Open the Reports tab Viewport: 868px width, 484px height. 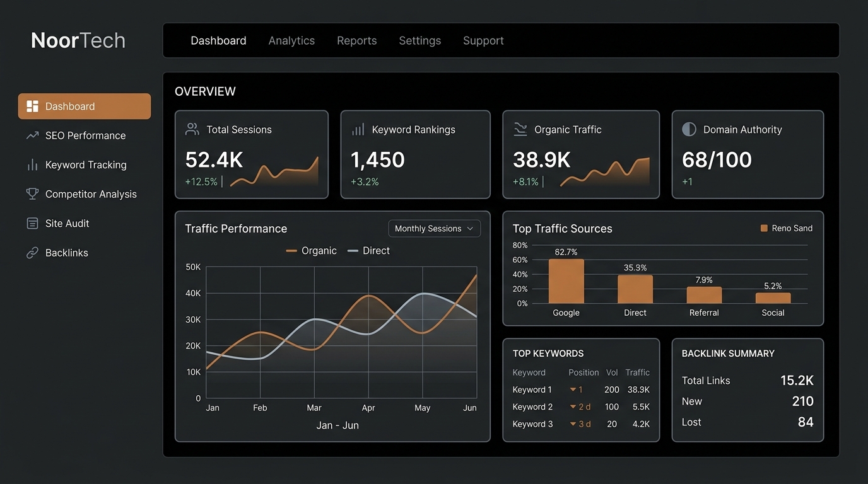click(x=357, y=40)
